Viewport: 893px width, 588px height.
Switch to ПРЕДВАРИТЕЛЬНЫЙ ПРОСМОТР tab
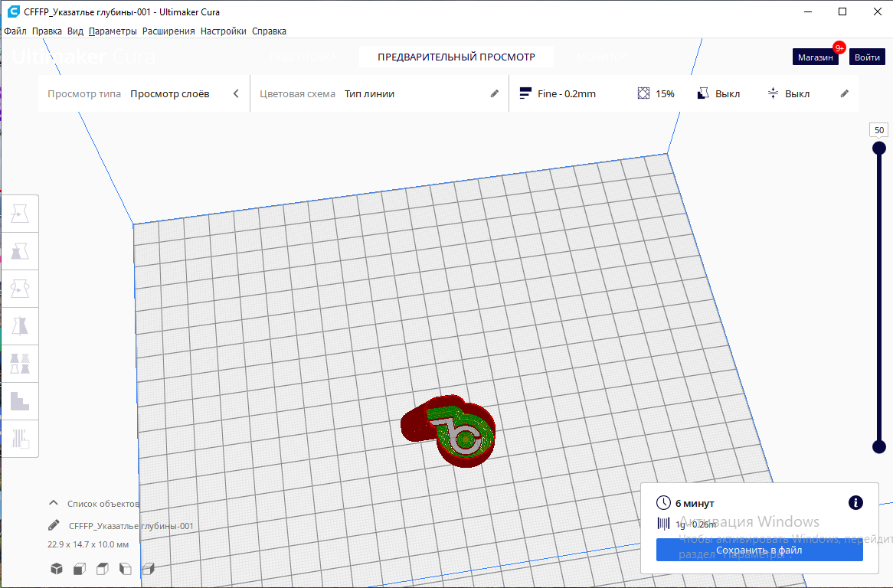(x=456, y=57)
